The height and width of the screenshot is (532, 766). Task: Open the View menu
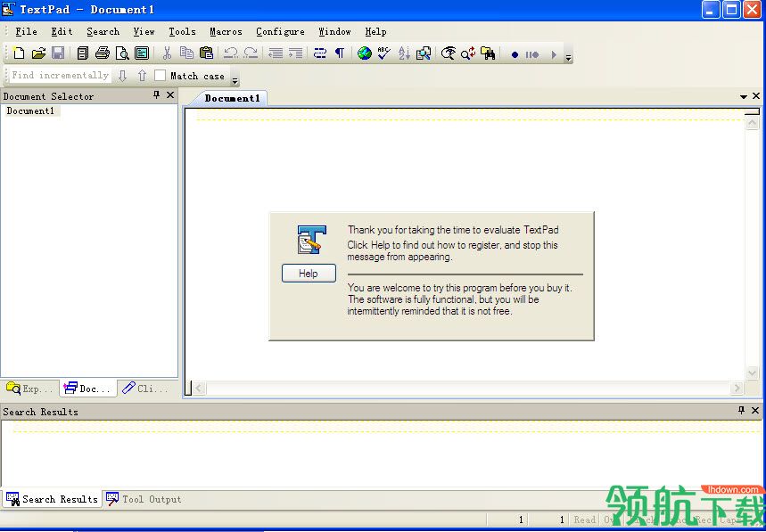click(x=144, y=32)
